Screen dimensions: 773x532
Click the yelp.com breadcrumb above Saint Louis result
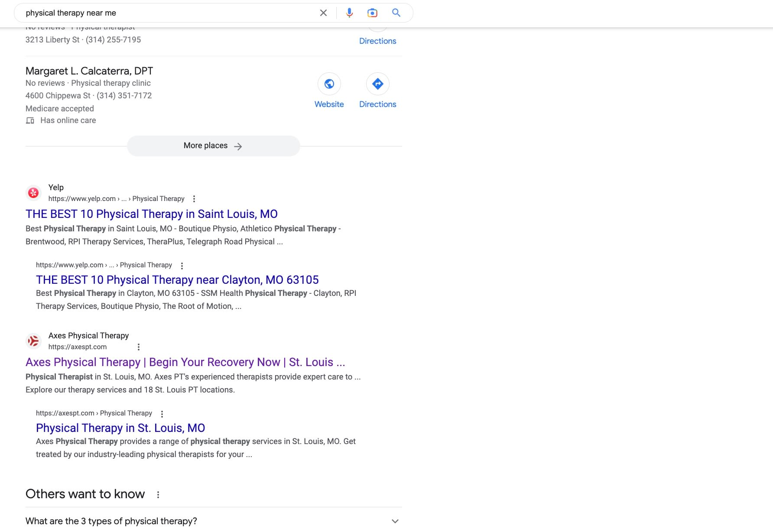pos(117,199)
